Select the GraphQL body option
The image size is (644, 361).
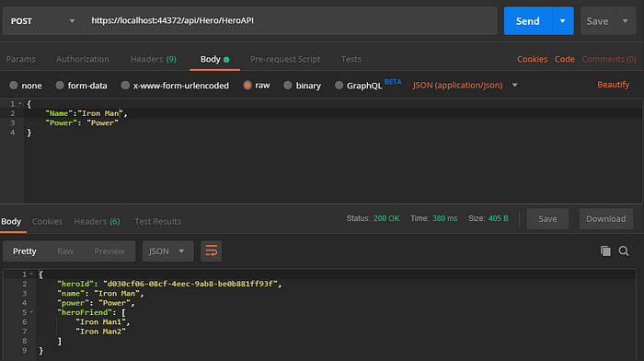[x=359, y=86]
